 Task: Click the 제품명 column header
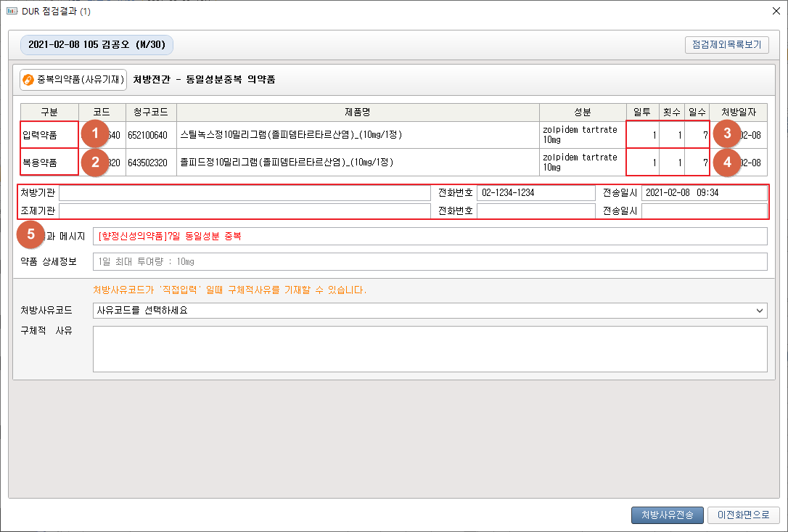pyautogui.click(x=358, y=112)
